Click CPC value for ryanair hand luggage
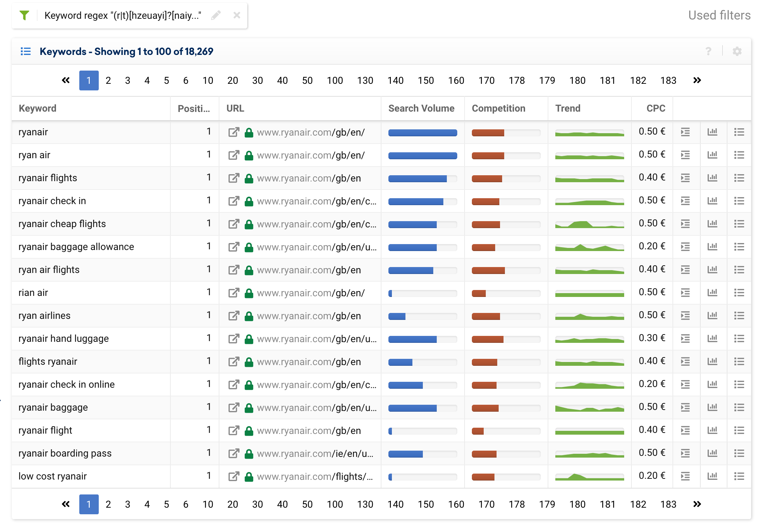 (652, 338)
